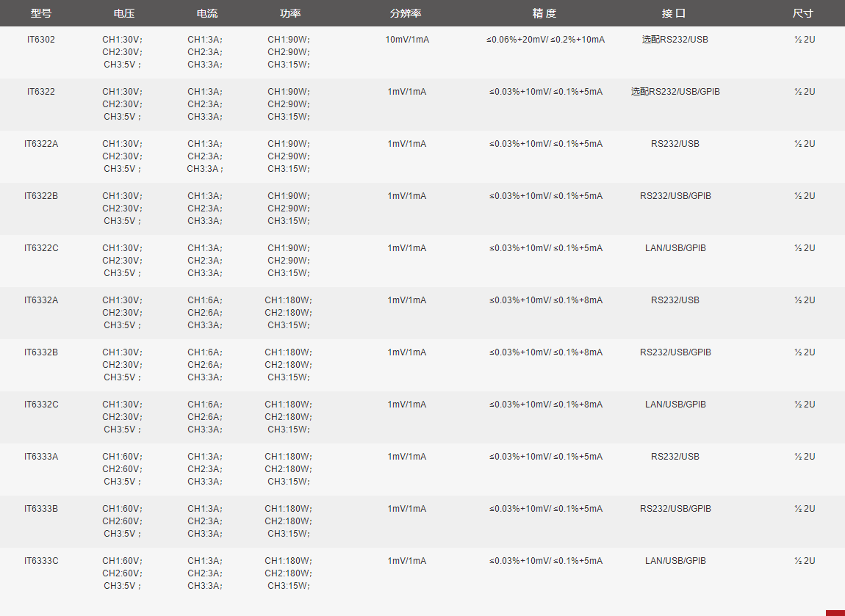Click 选配RS232/USB/GPIB interface cell for IT6322
The width and height of the screenshot is (845, 616).
[x=675, y=92]
